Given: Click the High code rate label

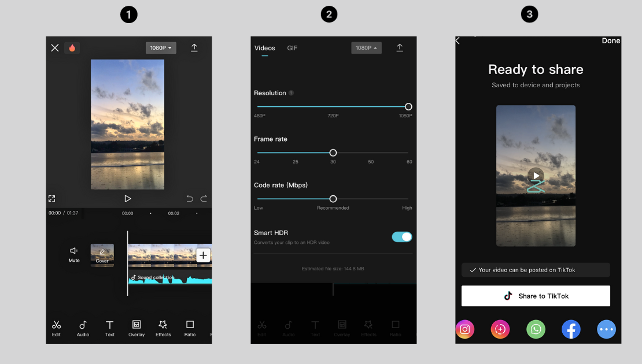Looking at the screenshot, I should (x=407, y=208).
